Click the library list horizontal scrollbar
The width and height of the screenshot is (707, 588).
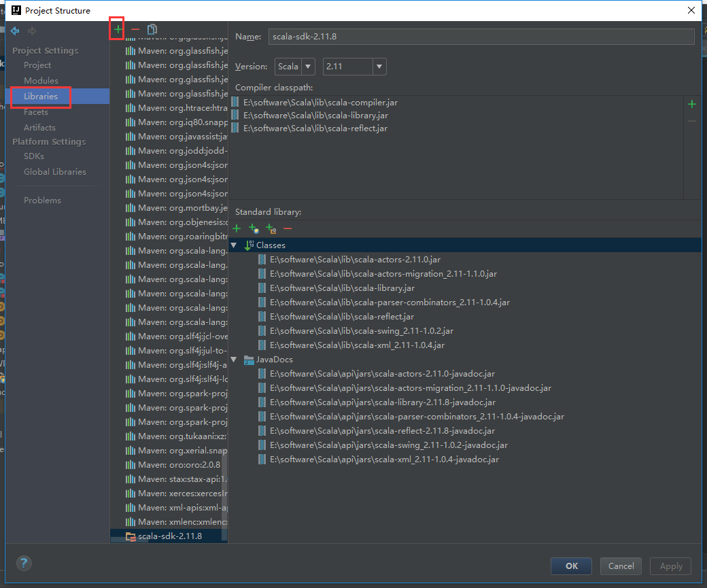click(129, 540)
